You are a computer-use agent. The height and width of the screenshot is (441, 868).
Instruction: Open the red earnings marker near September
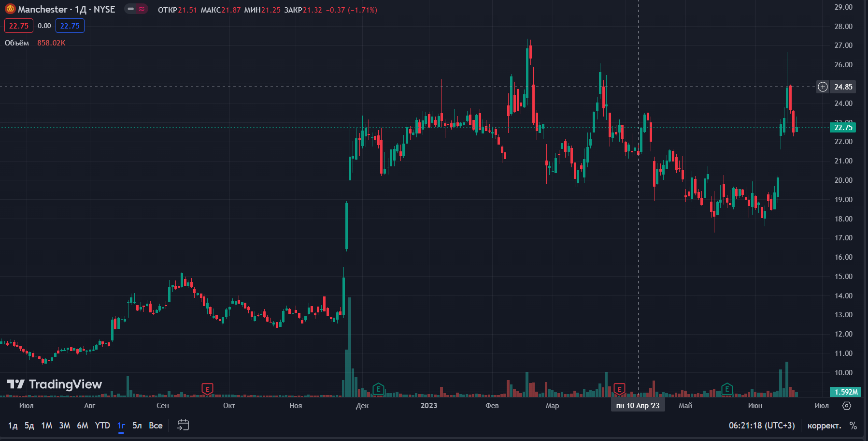click(207, 389)
